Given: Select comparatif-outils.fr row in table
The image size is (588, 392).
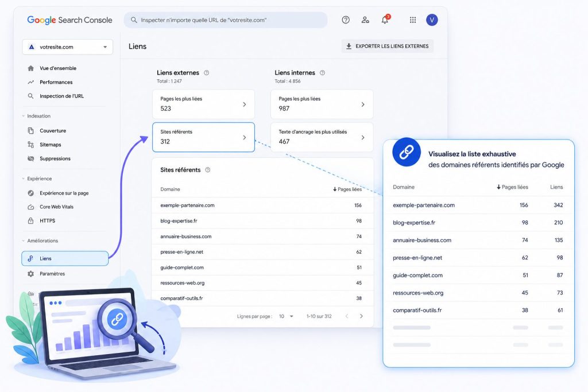Looking at the screenshot, I should click(262, 298).
